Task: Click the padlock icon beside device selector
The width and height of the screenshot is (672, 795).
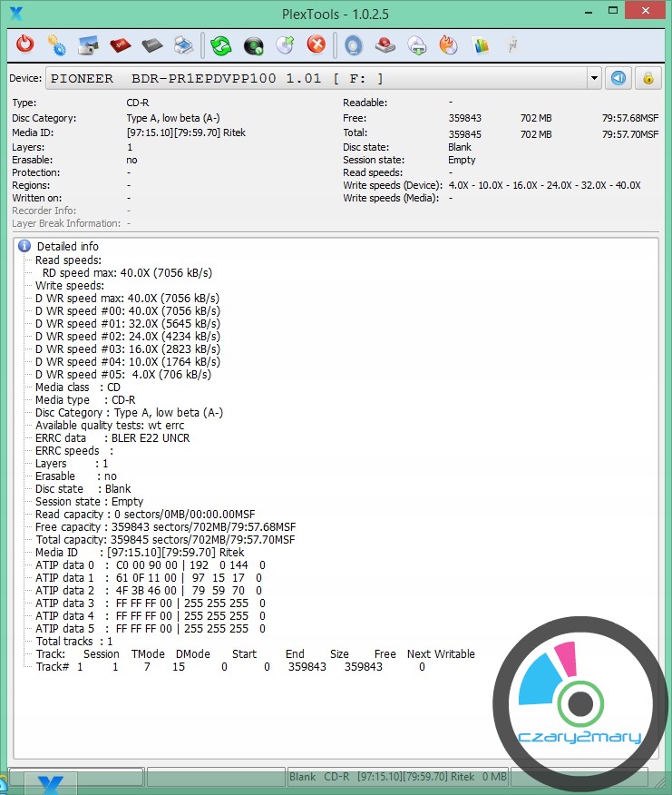Action: [x=648, y=78]
